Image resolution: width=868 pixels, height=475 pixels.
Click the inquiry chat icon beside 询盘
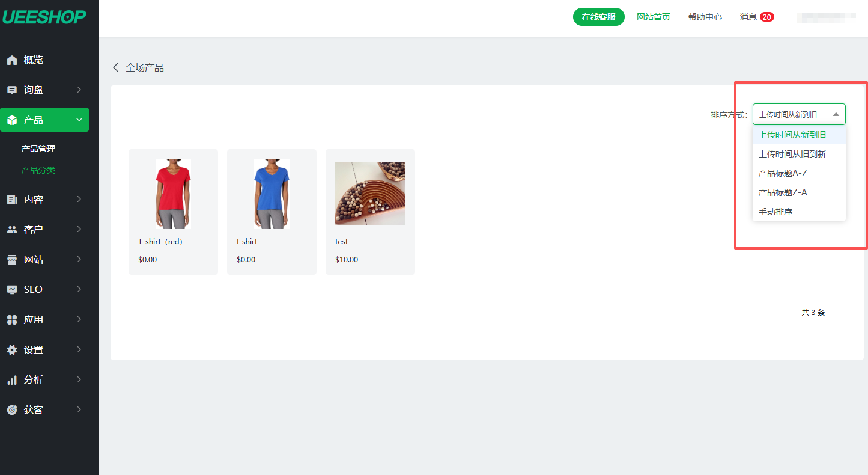[12, 90]
